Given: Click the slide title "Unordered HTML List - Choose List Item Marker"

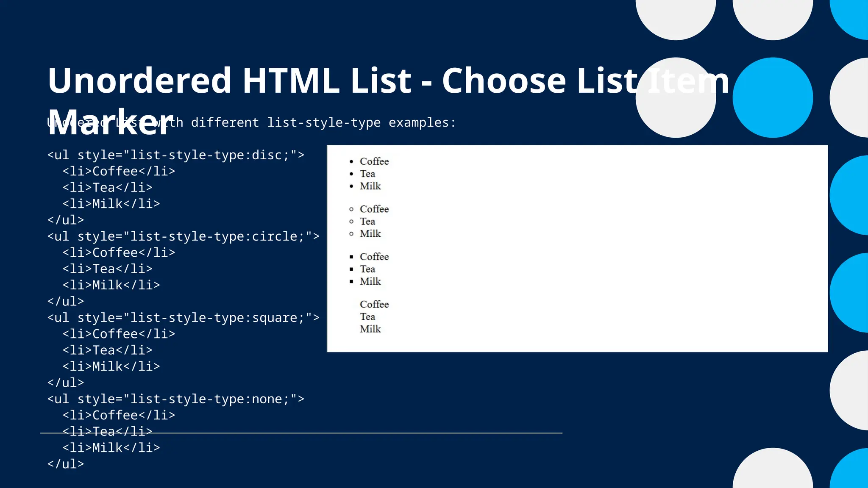Looking at the screenshot, I should [x=388, y=101].
